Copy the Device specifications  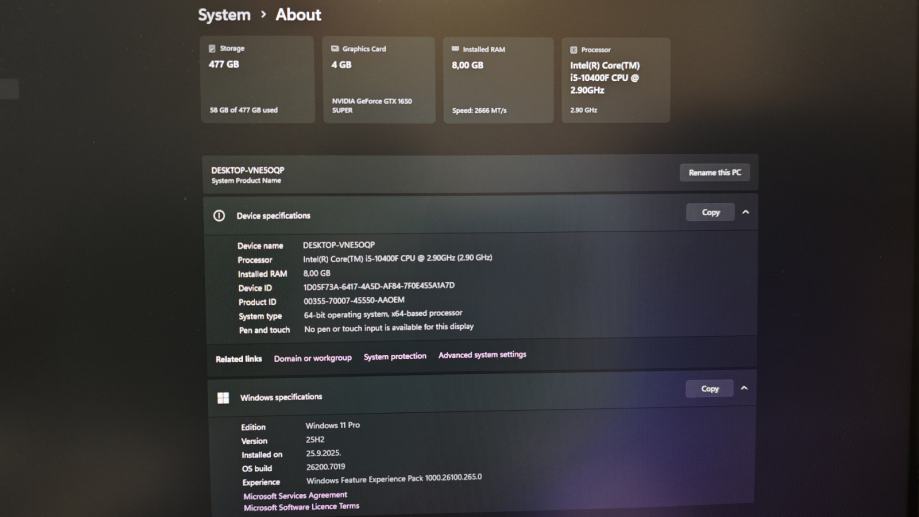(710, 212)
